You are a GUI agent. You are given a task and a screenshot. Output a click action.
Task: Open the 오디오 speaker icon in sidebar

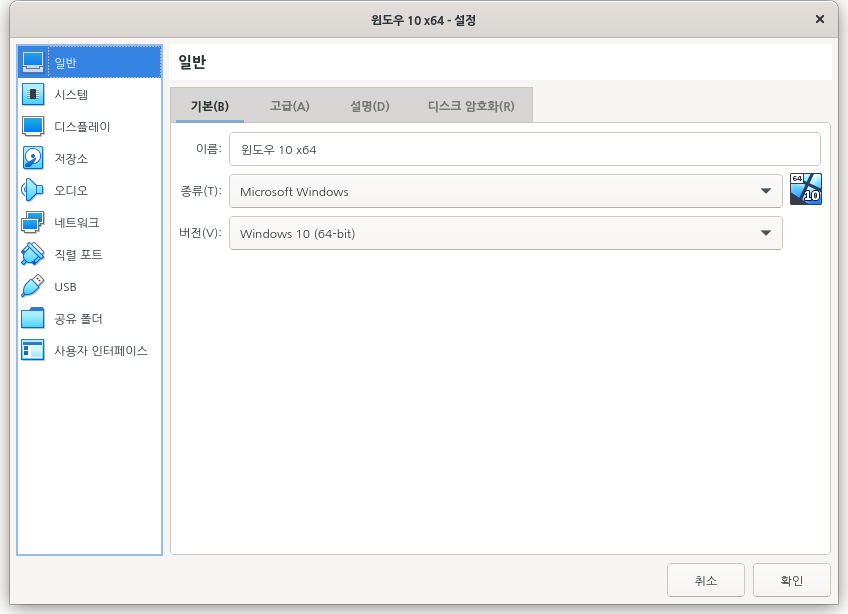tap(33, 190)
